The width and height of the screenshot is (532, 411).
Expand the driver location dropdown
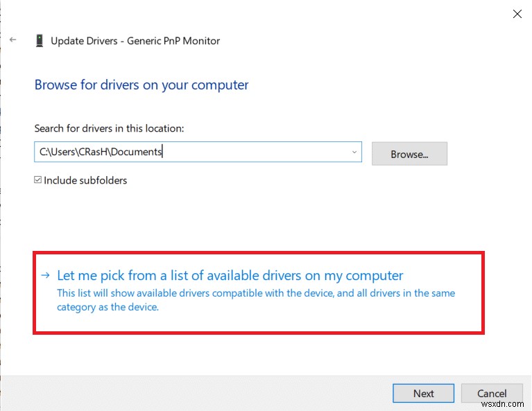pyautogui.click(x=354, y=152)
